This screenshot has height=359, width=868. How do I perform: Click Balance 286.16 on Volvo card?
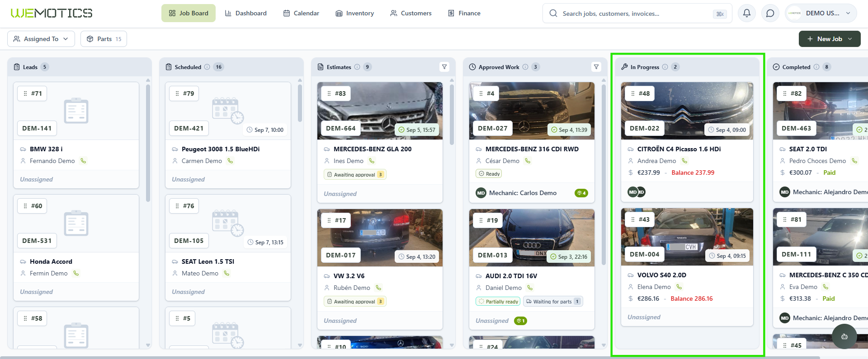[692, 298]
